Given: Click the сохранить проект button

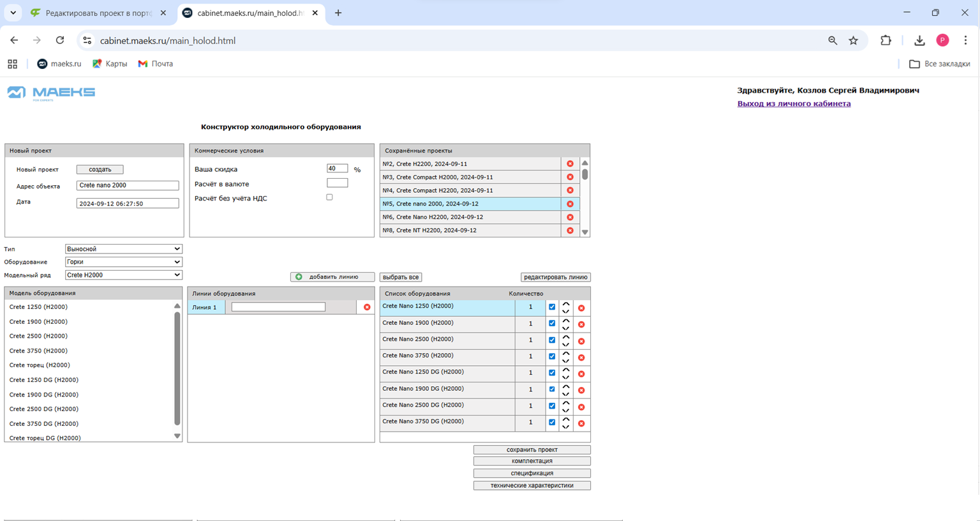Looking at the screenshot, I should [x=532, y=450].
